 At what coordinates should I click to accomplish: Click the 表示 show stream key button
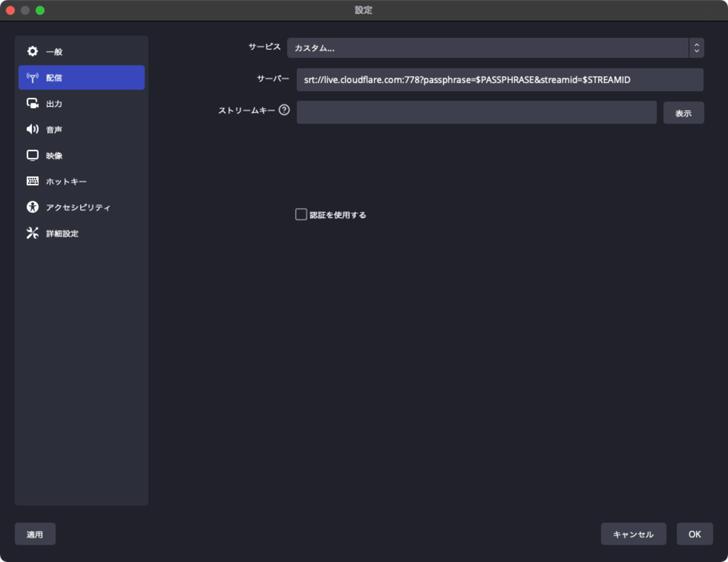coord(683,113)
